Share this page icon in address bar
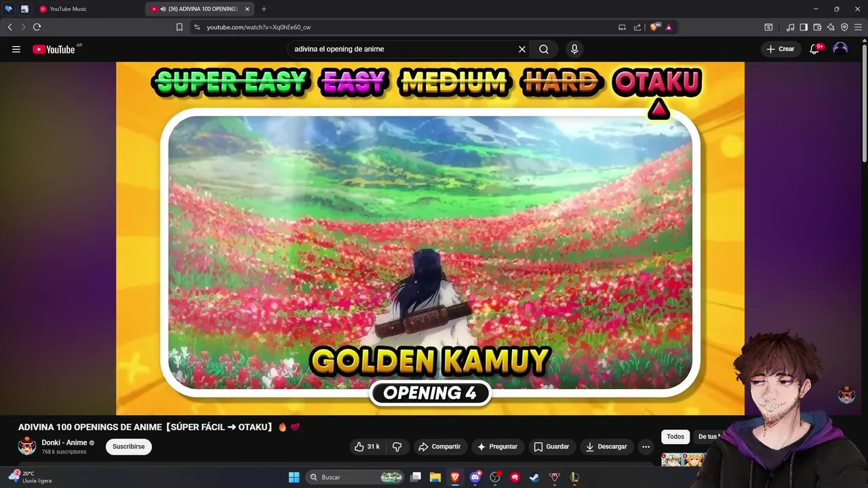This screenshot has width=868, height=488. point(637,27)
